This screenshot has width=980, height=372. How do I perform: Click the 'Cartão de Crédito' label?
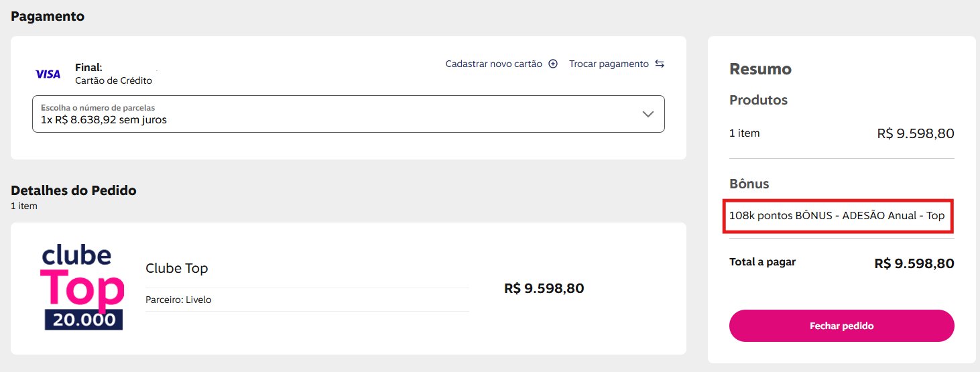(113, 80)
